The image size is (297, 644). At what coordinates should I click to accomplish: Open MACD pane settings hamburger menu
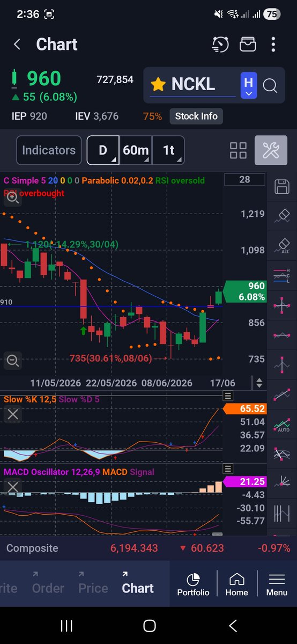coord(228,469)
